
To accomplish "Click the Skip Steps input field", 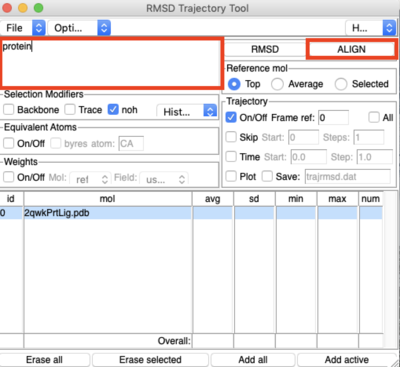I will 369,137.
